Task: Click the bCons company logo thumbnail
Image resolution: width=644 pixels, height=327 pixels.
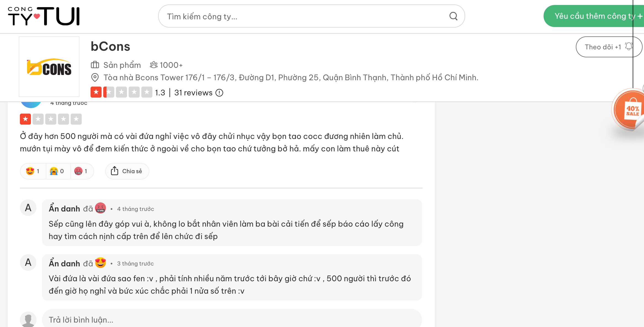Action: (x=49, y=67)
